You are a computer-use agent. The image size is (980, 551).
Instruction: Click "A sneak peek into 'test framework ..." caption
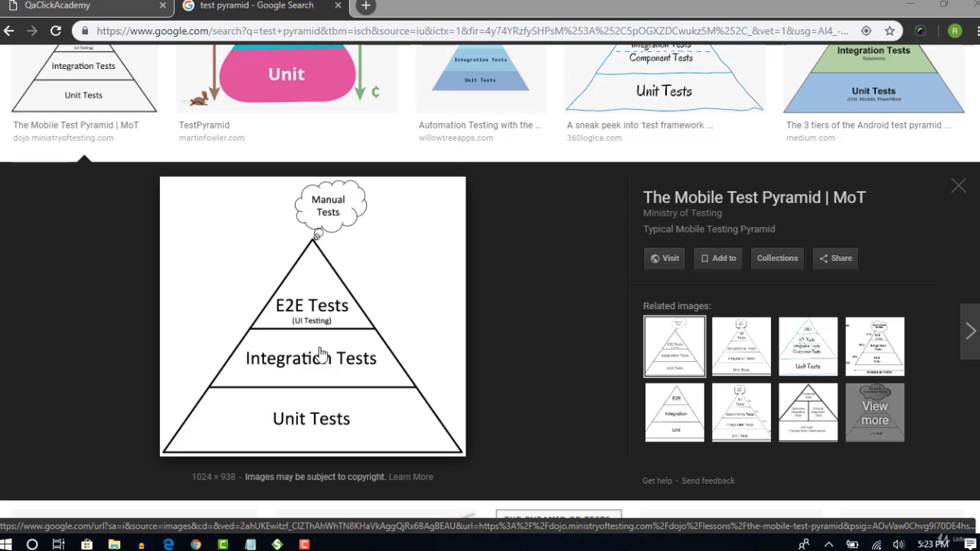coord(639,125)
